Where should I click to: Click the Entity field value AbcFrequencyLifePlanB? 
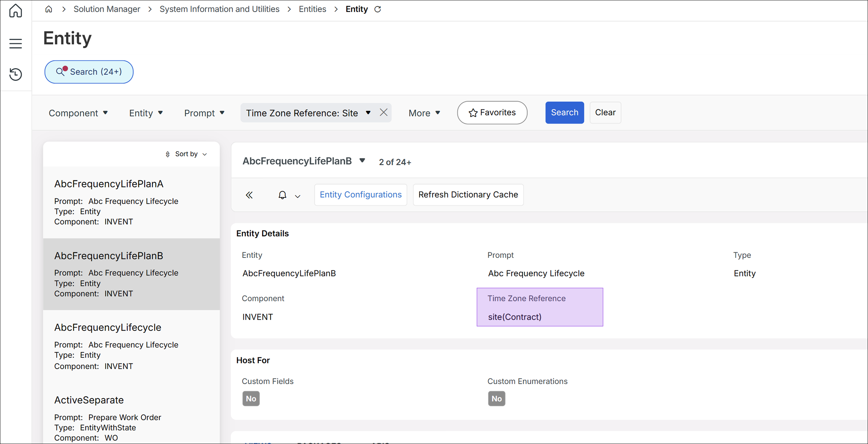(x=289, y=273)
